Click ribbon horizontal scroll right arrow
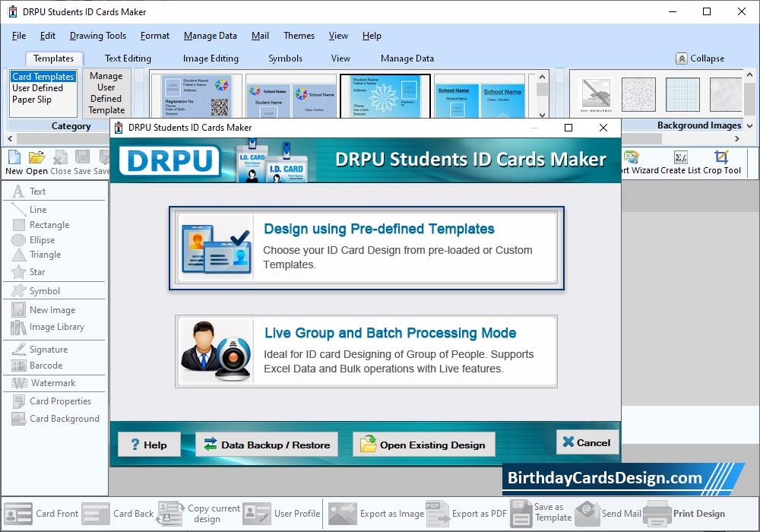The width and height of the screenshot is (760, 532). click(x=737, y=138)
